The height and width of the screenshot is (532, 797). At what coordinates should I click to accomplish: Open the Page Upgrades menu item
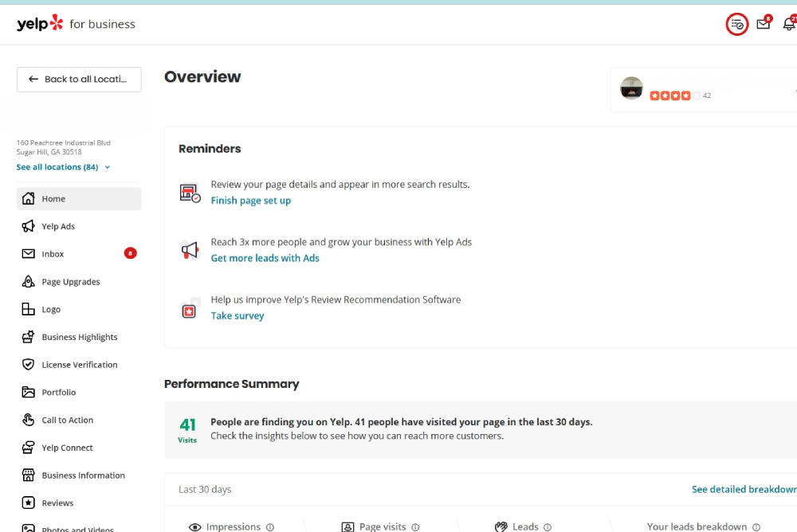pos(79,281)
